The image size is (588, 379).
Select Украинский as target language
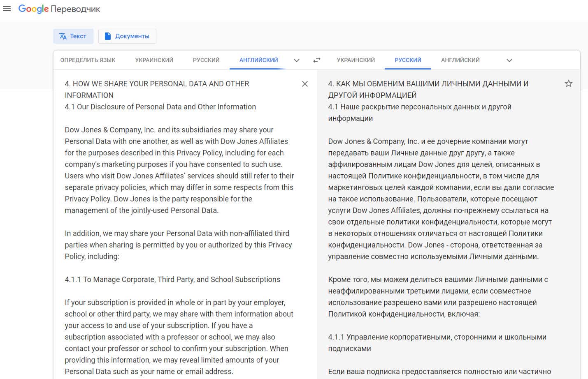(356, 60)
